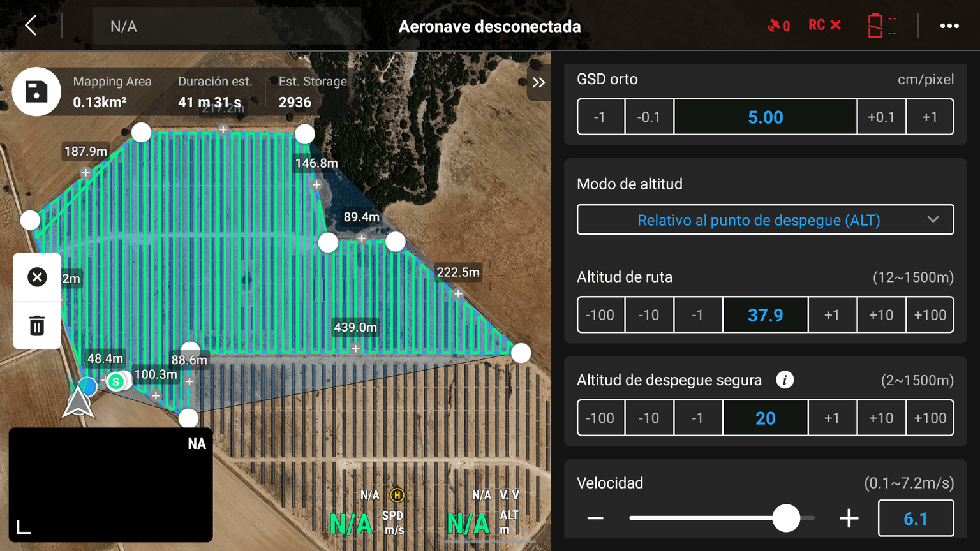
Task: Decrease GSD orto by 1
Action: coord(600,117)
